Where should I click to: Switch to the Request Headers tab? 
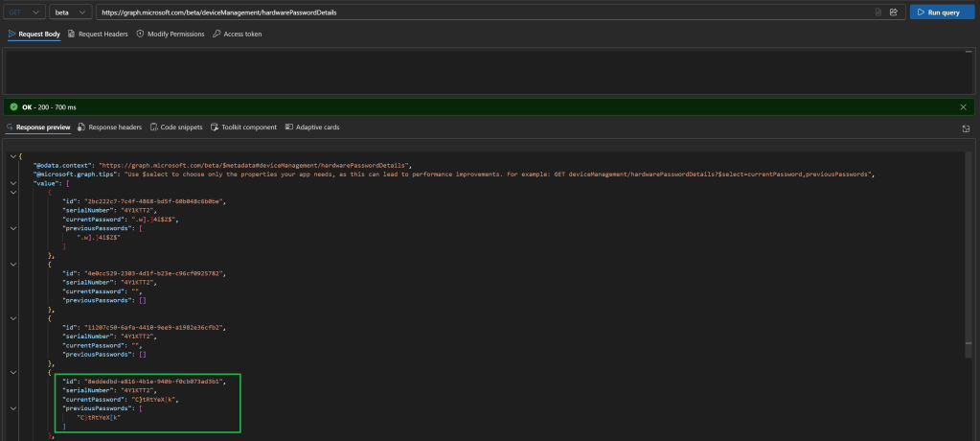pos(98,34)
